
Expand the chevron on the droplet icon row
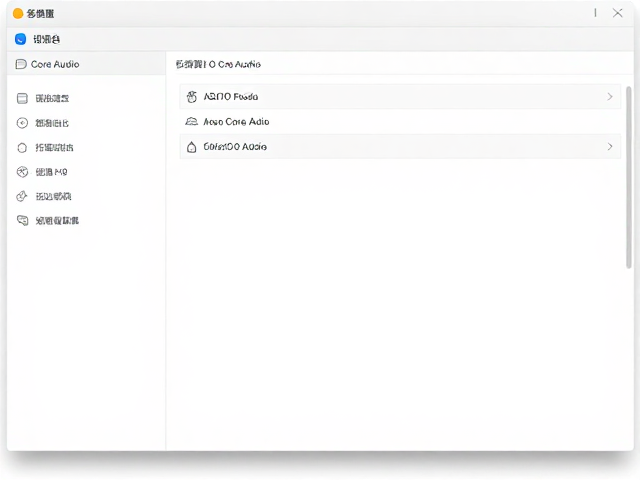(610, 147)
